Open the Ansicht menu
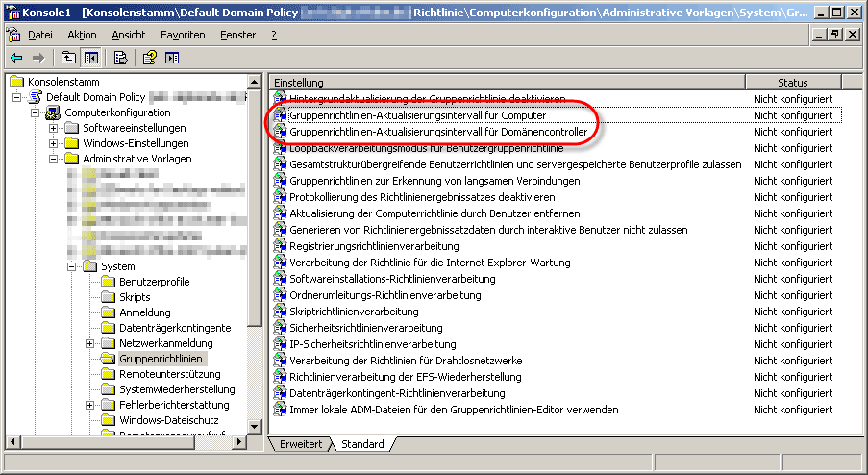Screen dimensions: 868x475 (129, 35)
